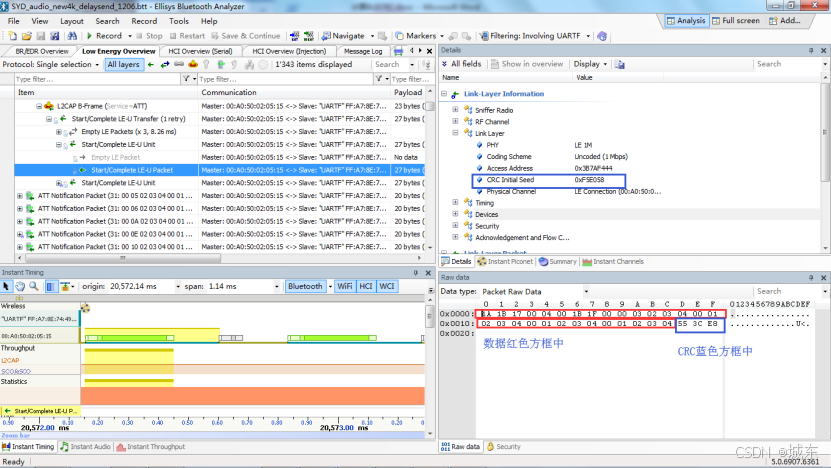Click Save & Continue button
This screenshot has width=831, height=468.
click(245, 36)
